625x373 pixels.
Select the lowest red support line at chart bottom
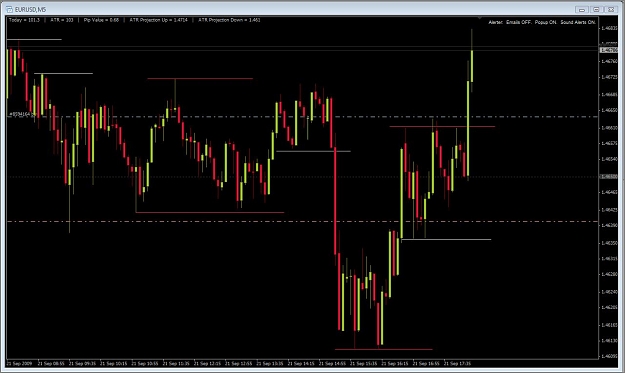tap(383, 349)
